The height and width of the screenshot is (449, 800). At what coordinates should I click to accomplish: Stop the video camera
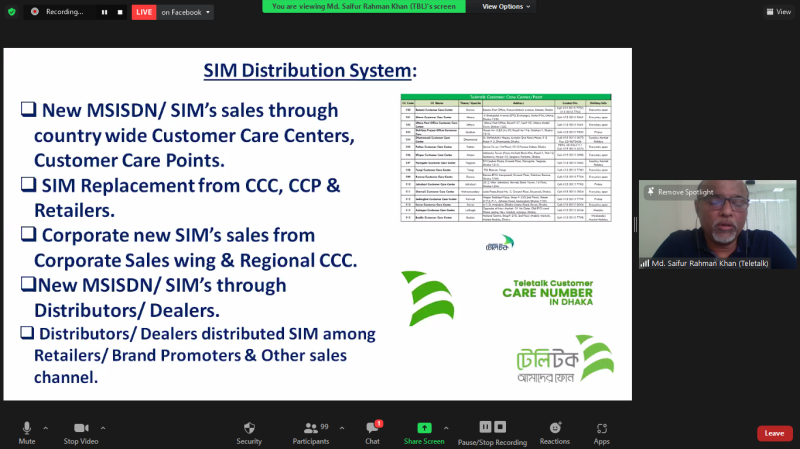(x=79, y=428)
